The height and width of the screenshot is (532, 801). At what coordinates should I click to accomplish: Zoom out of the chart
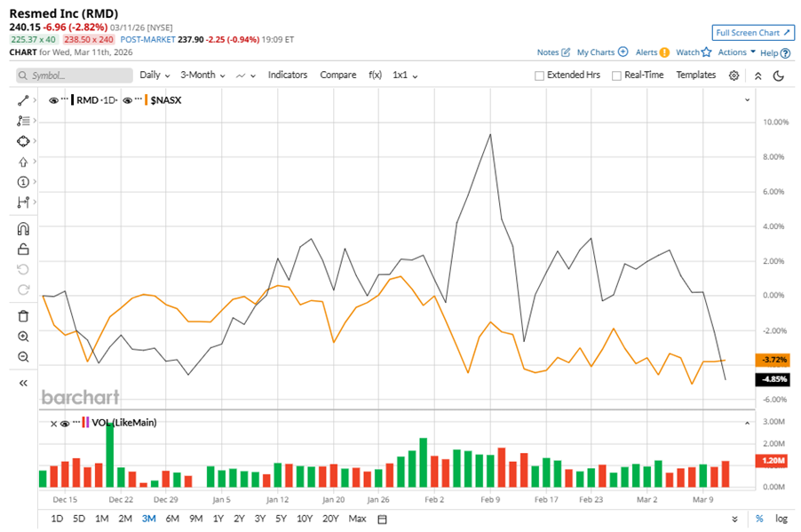(x=23, y=357)
